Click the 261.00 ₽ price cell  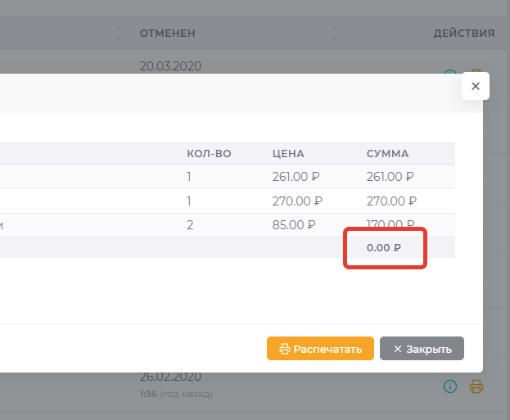[297, 177]
